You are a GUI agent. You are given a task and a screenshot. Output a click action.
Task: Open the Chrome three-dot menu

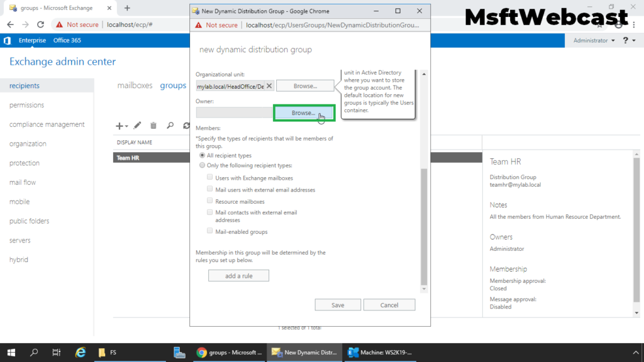[634, 25]
